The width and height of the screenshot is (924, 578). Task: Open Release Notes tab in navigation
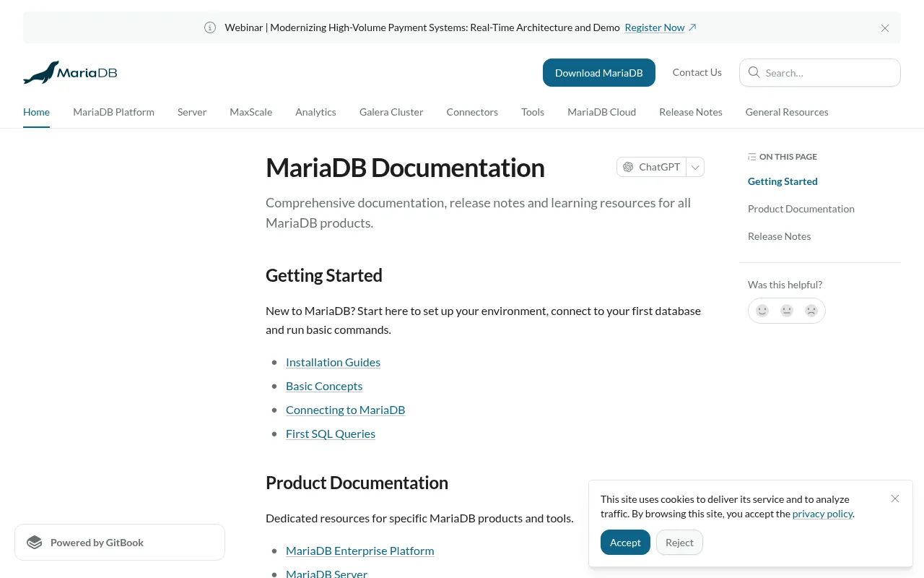coord(691,112)
